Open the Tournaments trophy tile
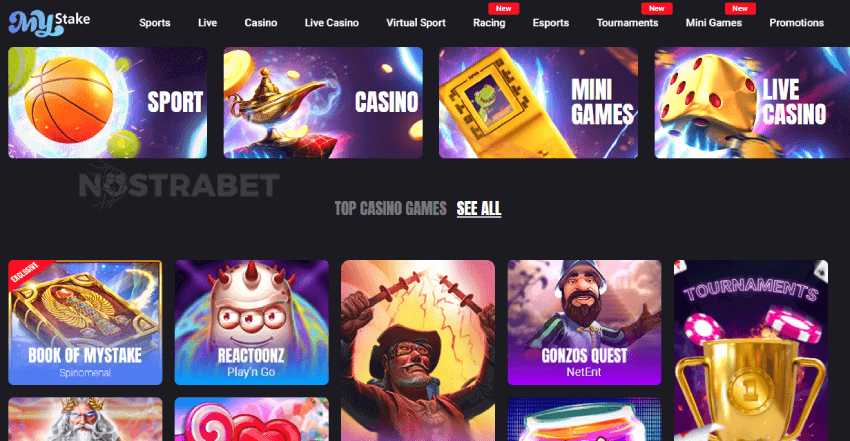Screen dimensions: 850x441 coord(751,351)
